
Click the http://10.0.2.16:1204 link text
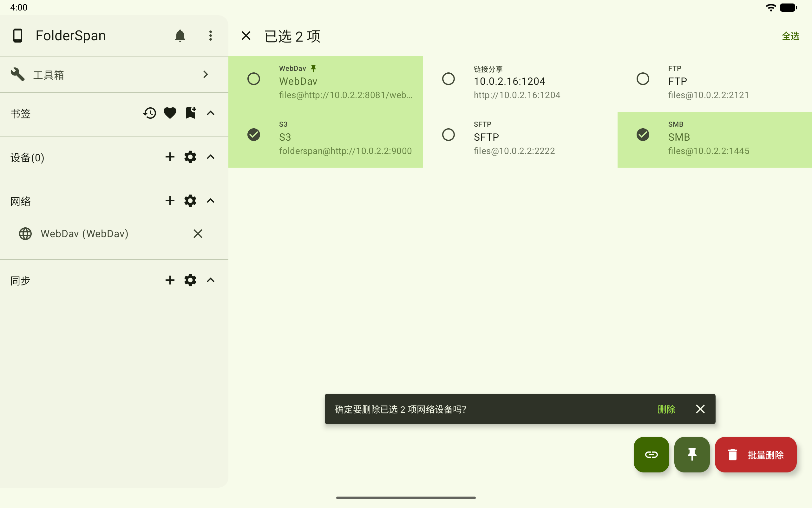517,95
